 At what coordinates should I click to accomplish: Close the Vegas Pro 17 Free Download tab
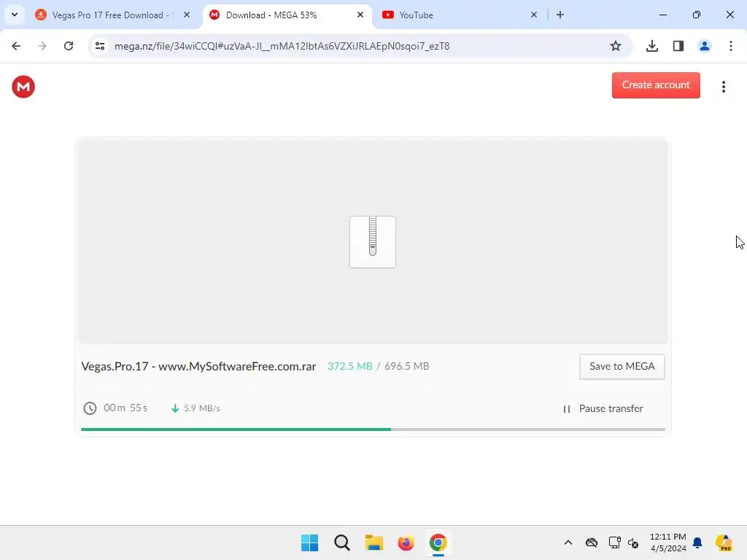coord(187,15)
